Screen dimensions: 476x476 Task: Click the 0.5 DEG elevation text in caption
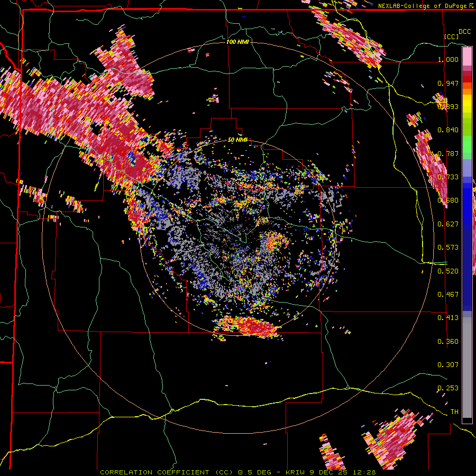tap(254, 472)
